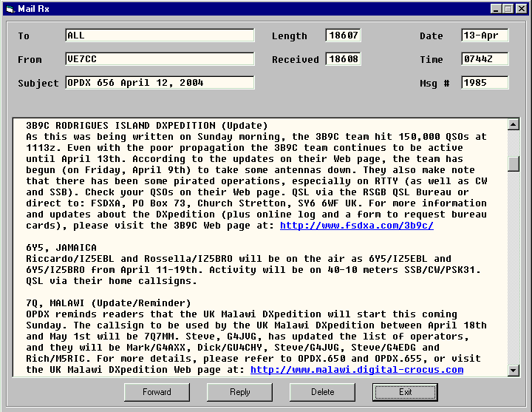This screenshot has width=532, height=412.
Task: Click the From field containing VE7CC
Action: click(159, 59)
